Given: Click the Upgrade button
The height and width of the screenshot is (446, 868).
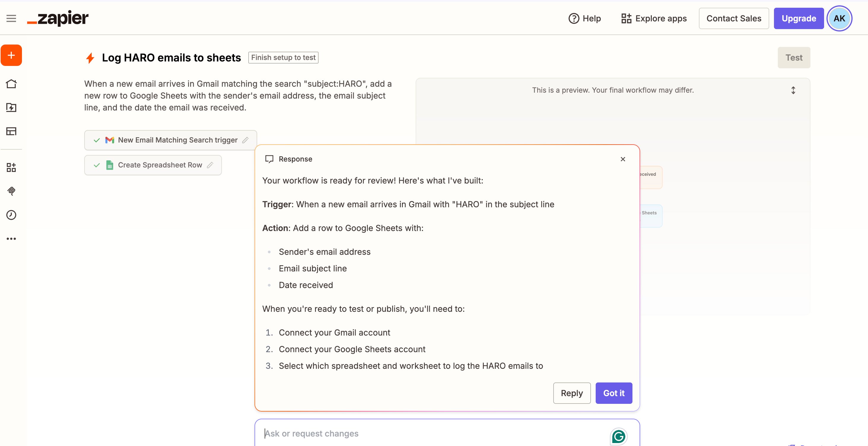Looking at the screenshot, I should point(799,18).
